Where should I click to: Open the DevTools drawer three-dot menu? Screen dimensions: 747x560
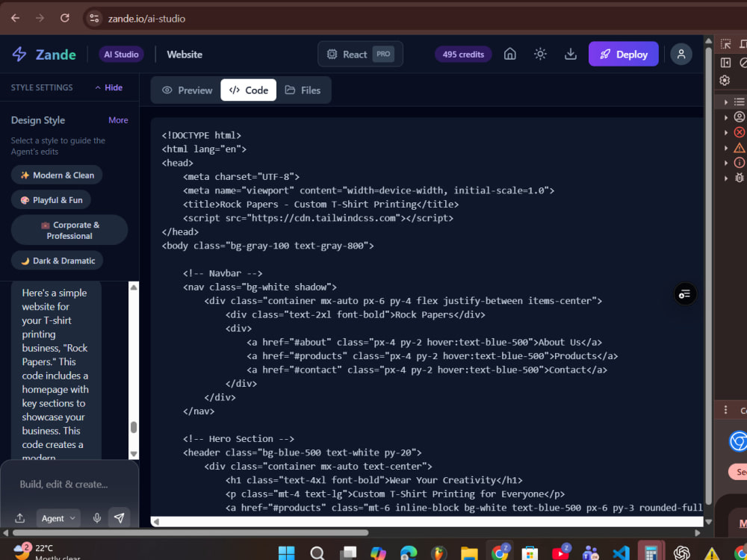(725, 410)
